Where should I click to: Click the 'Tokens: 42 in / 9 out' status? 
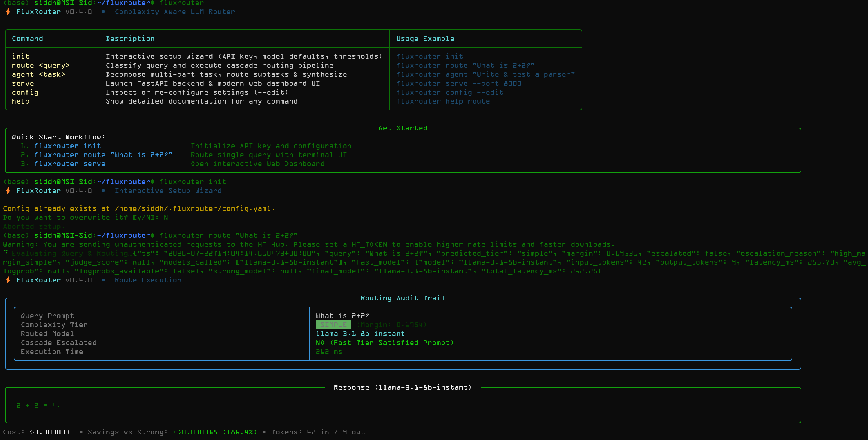[x=318, y=432]
